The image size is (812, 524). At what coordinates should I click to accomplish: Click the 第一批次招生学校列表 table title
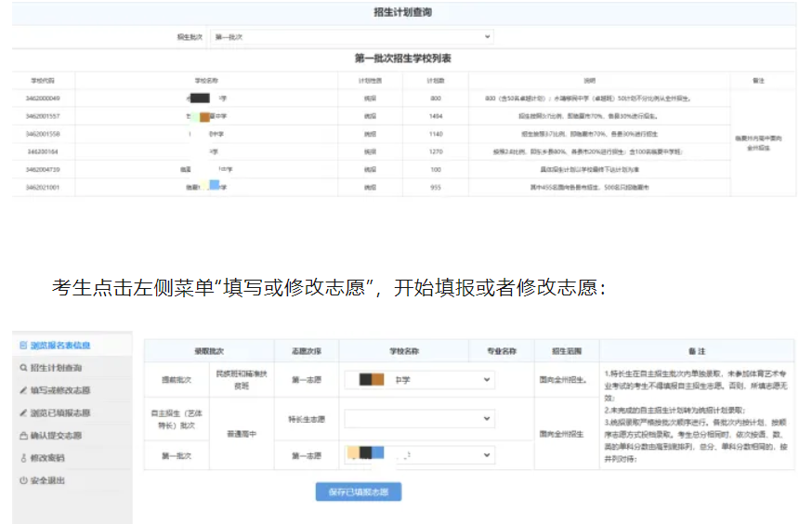coord(403,59)
